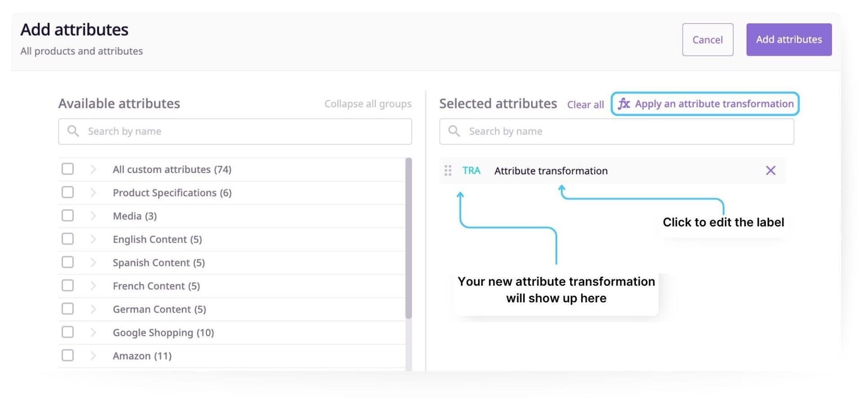Screen dimensions: 868x398
Task: Clear all selected attributes
Action: tap(585, 104)
